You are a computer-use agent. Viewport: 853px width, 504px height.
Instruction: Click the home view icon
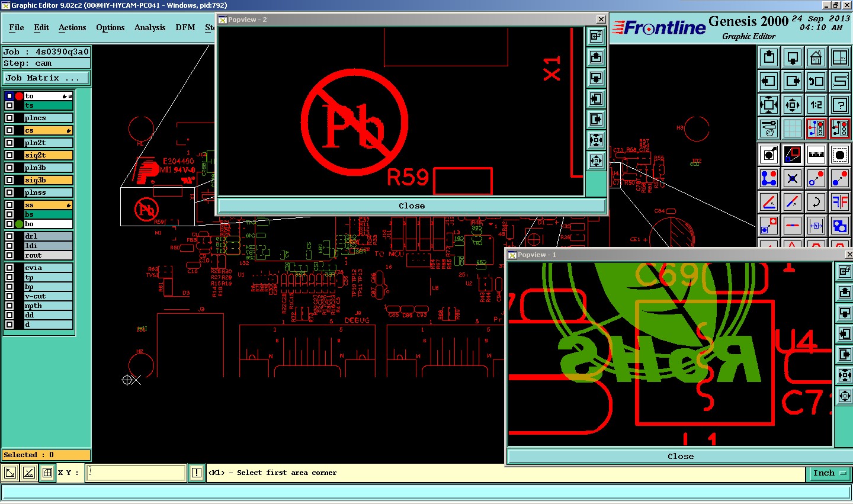tap(816, 57)
